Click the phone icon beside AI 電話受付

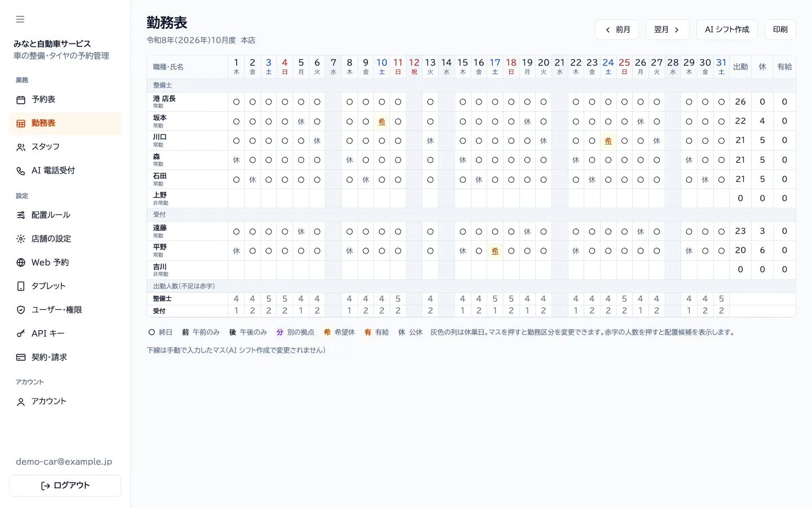[21, 171]
